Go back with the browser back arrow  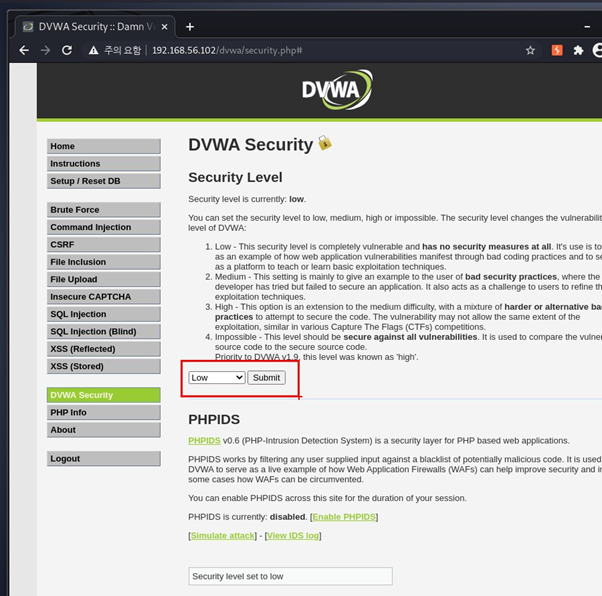pos(24,50)
